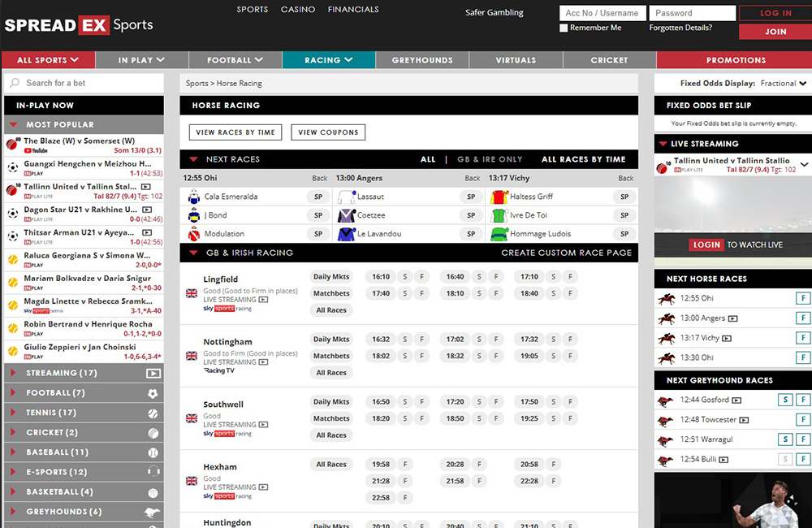This screenshot has width=812, height=528.
Task: Click Le Lavandou jockey silk icon
Action: [x=346, y=234]
